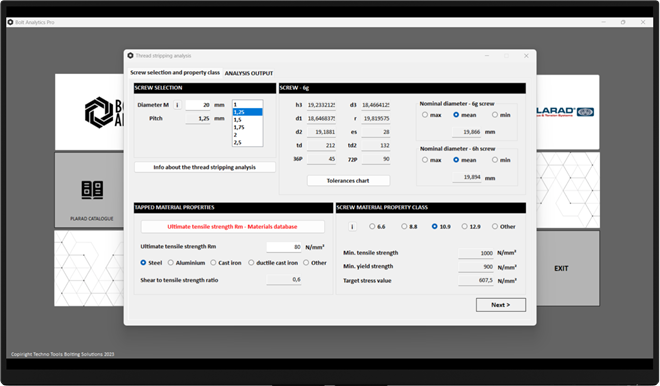Click the Thread stripping analysis window icon
The height and width of the screenshot is (386, 660).
coord(130,56)
